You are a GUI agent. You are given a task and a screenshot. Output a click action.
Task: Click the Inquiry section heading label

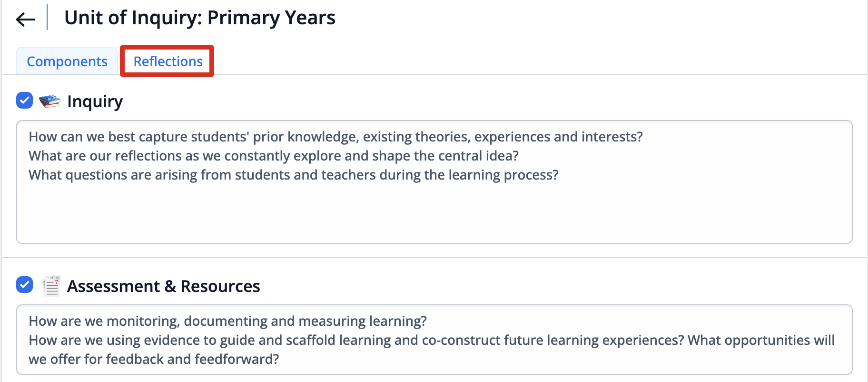coord(95,101)
